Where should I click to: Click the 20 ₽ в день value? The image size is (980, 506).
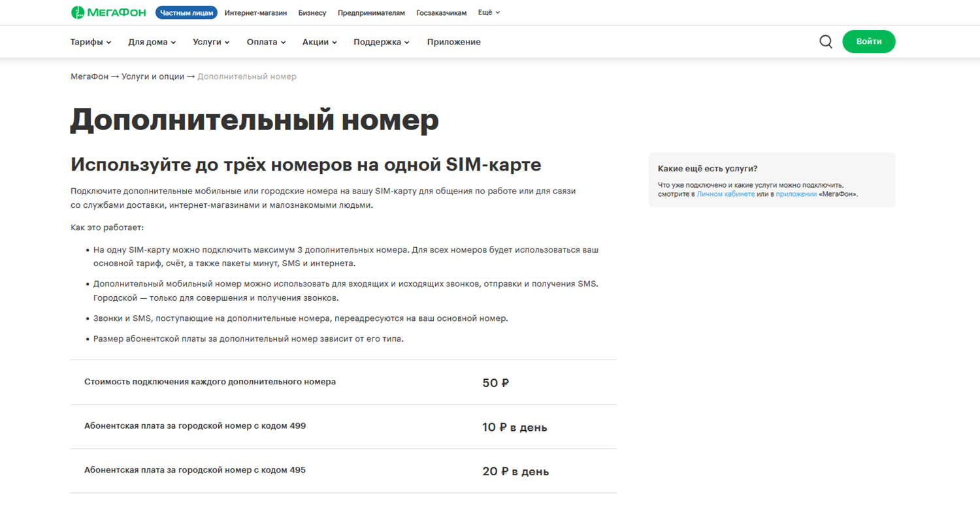(x=515, y=471)
